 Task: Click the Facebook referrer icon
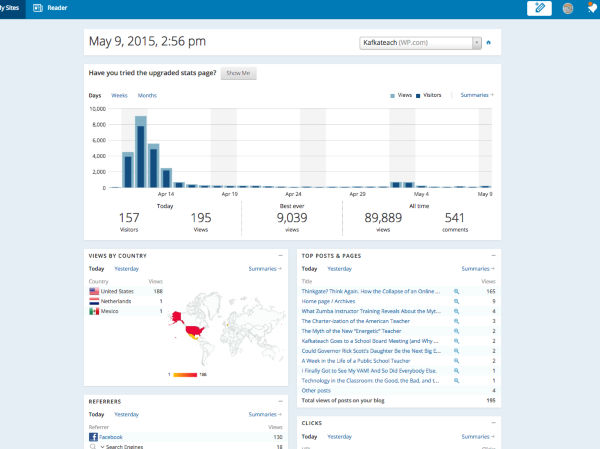[93, 437]
